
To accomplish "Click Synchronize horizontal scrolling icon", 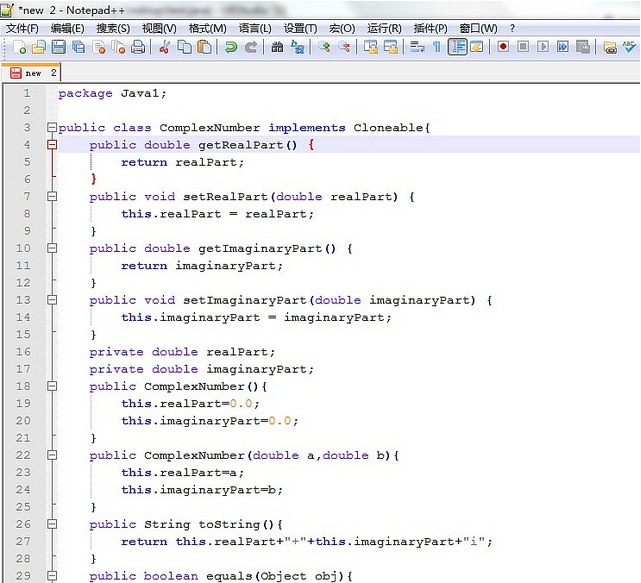I will pos(391,47).
